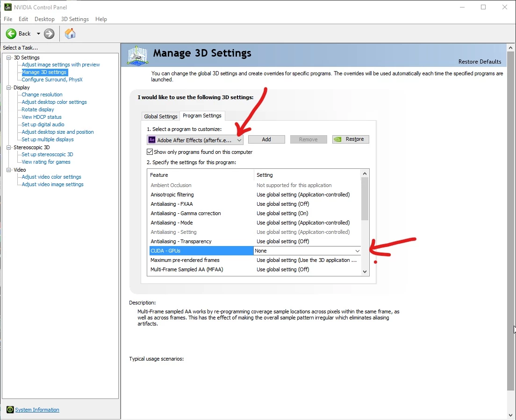Viewport: 516px width, 420px height.
Task: Click the Add button
Action: [266, 139]
